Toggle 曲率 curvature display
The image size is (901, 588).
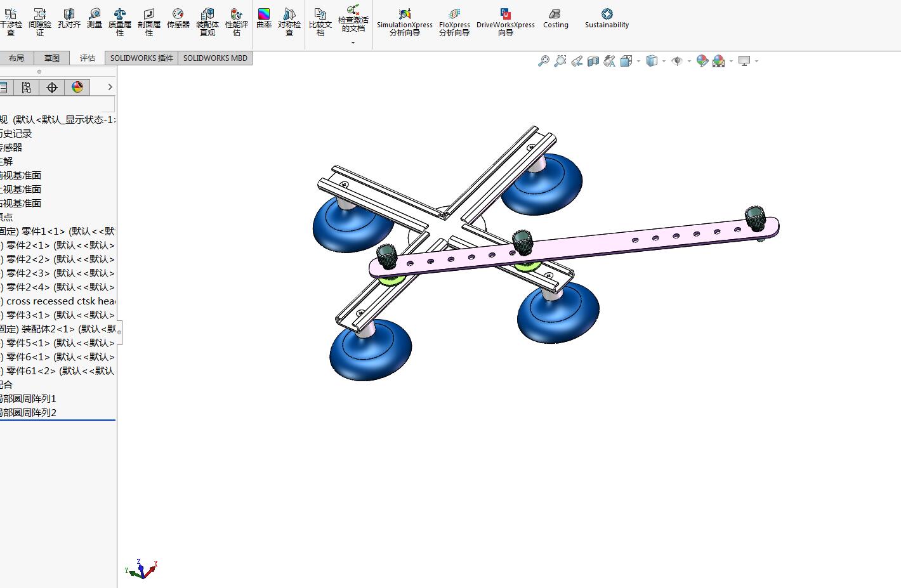264,19
